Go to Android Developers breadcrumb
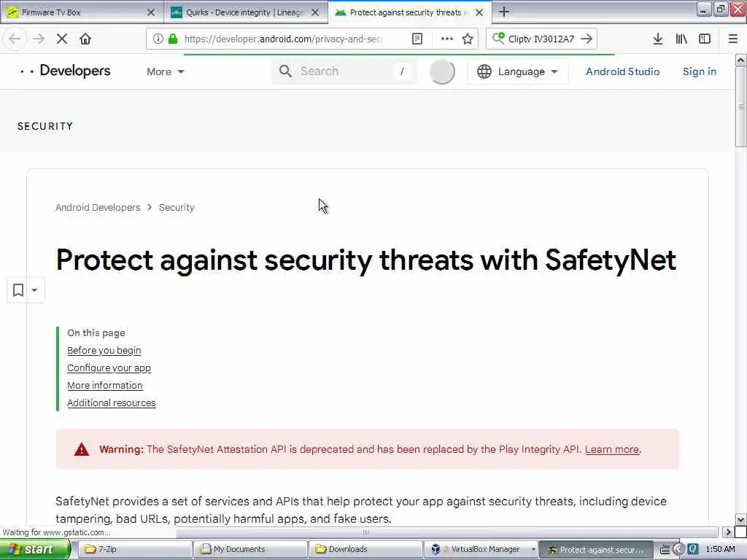Image resolution: width=747 pixels, height=560 pixels. (x=98, y=208)
